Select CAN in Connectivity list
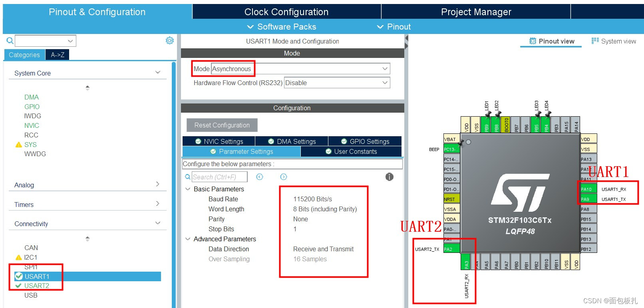 (31, 248)
